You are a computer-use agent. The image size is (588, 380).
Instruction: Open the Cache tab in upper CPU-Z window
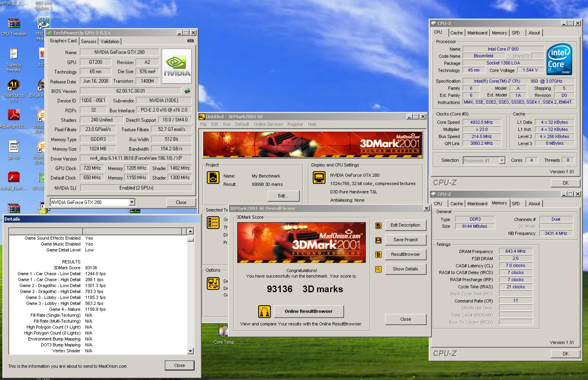click(456, 33)
